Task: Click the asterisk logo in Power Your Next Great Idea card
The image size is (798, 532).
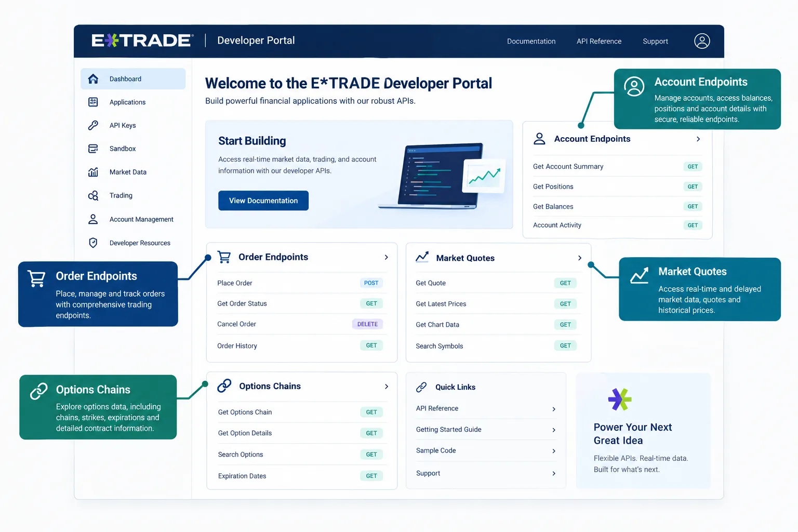Action: tap(620, 399)
